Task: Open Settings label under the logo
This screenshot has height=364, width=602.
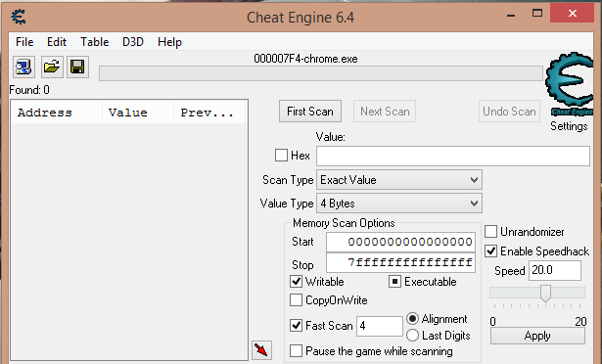Action: [569, 126]
